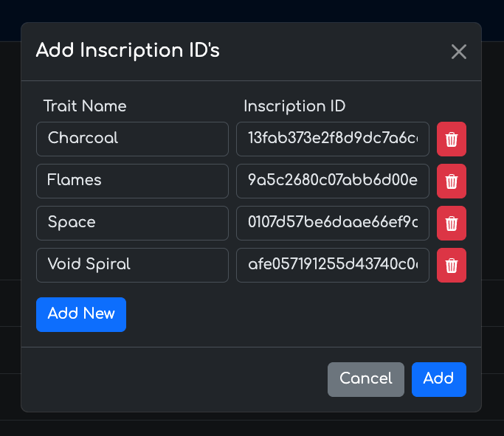Select the Flames trait name field
Image resolution: width=504 pixels, height=436 pixels.
[132, 181]
